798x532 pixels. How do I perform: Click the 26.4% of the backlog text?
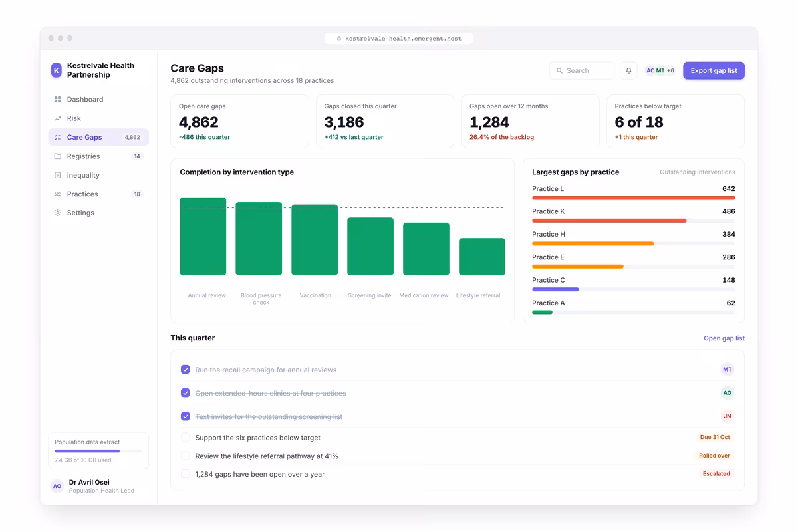501,138
